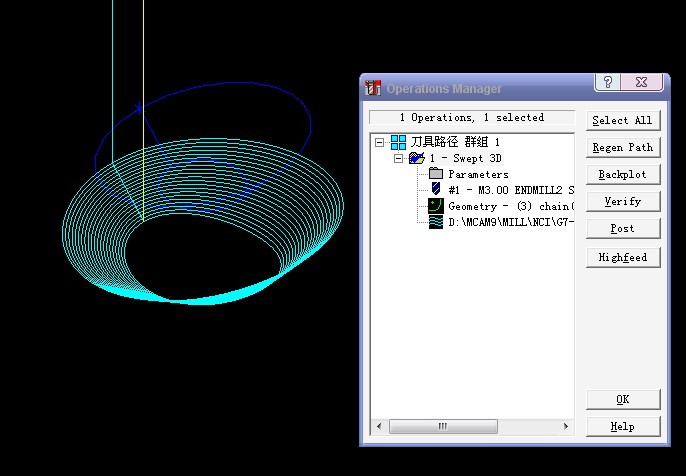Open Help in Operations Manager
This screenshot has width=686, height=476.
(x=623, y=427)
